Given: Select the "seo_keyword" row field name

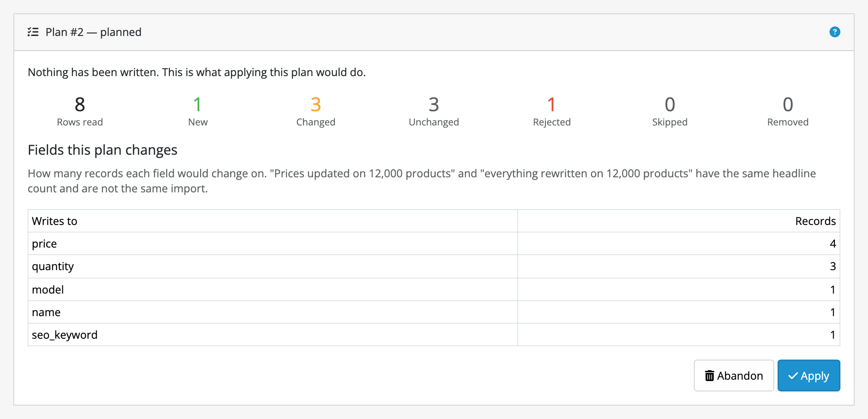Looking at the screenshot, I should tap(64, 335).
